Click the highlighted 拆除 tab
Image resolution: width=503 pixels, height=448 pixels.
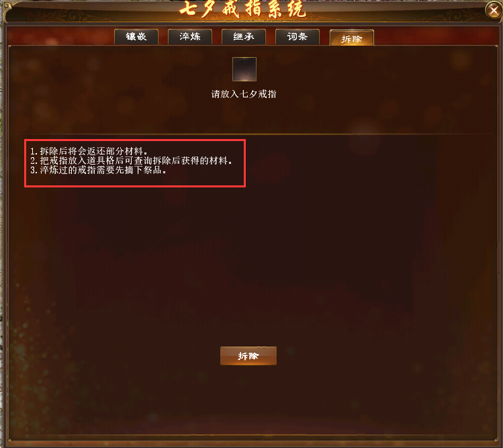click(352, 38)
